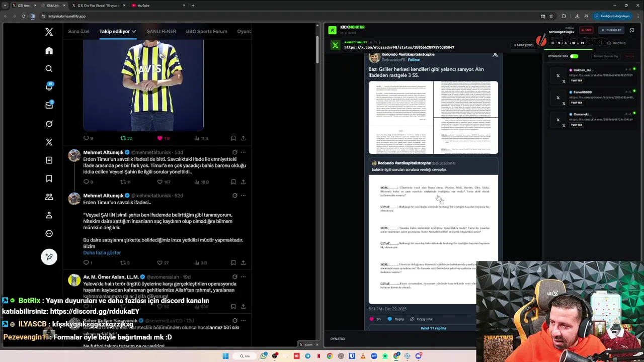
Task: Click Follow next to @elcazadorFB
Action: click(414, 60)
